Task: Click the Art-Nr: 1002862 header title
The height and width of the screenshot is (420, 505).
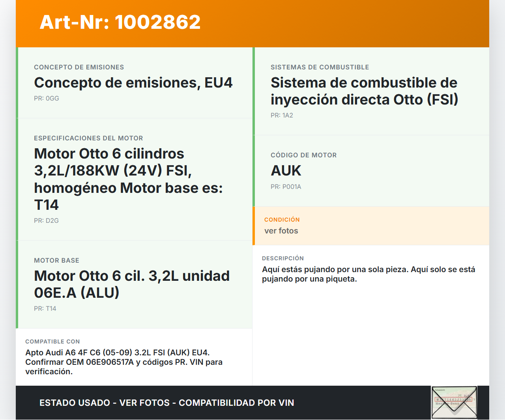Action: pos(120,22)
